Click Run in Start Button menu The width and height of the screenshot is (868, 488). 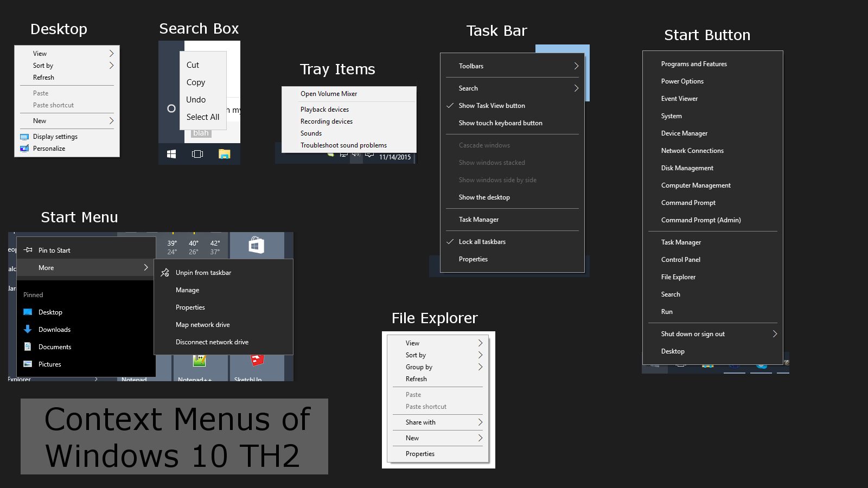(667, 312)
